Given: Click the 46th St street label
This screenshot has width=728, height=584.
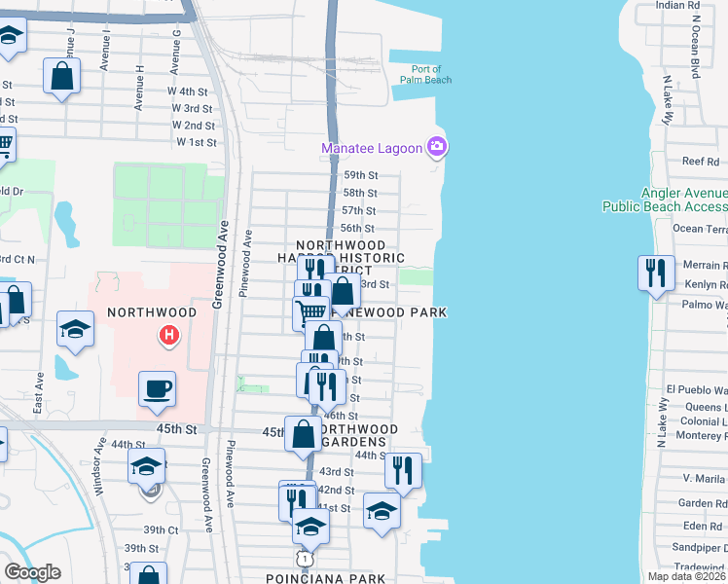Looking at the screenshot, I should click(x=341, y=416).
